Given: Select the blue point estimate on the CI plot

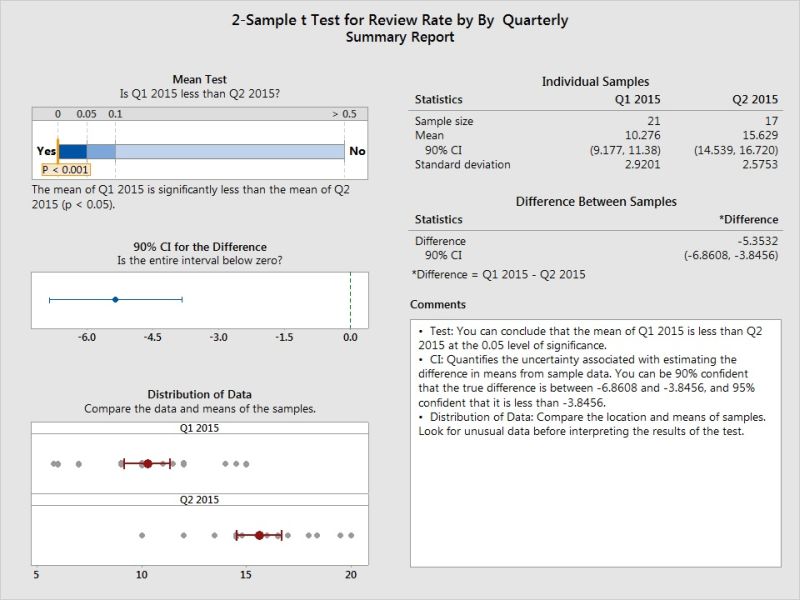Looking at the screenshot, I should coord(115,299).
